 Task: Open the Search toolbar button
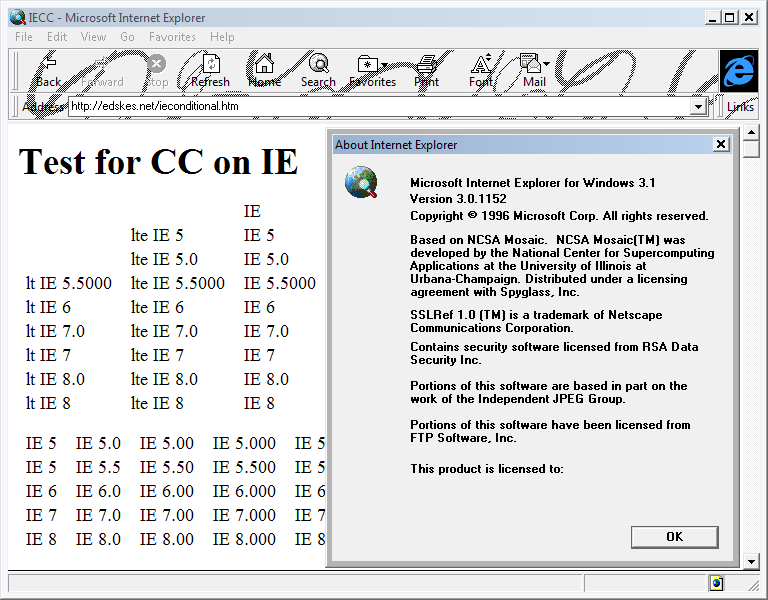coord(318,70)
